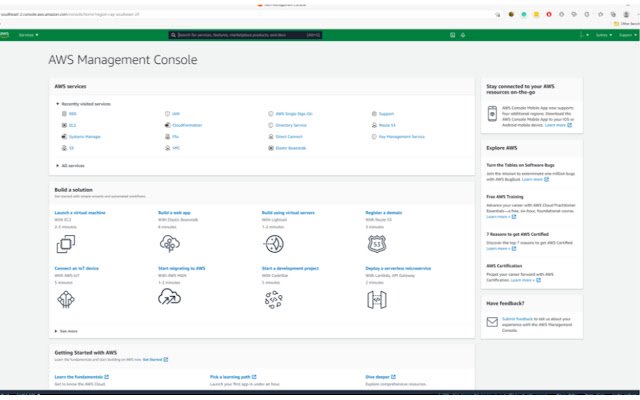Open Get Started link under Getting Started
The height and width of the screenshot is (400, 640).
155,360
